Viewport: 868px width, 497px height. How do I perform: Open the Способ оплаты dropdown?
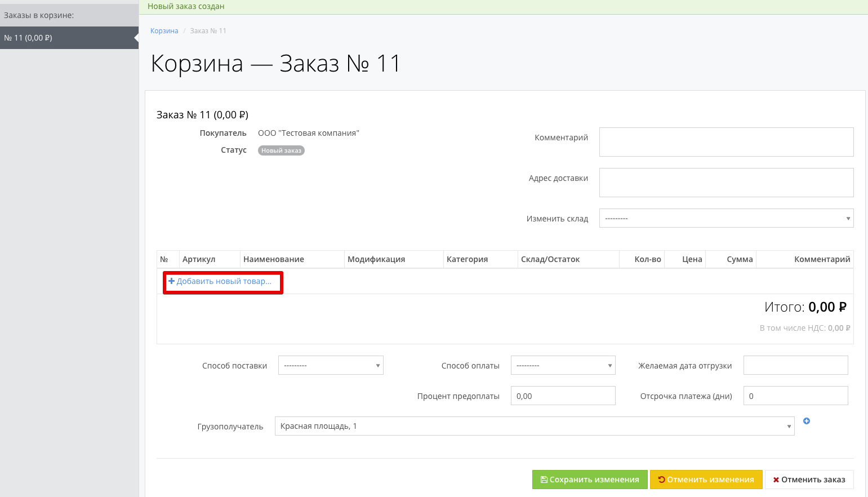563,365
